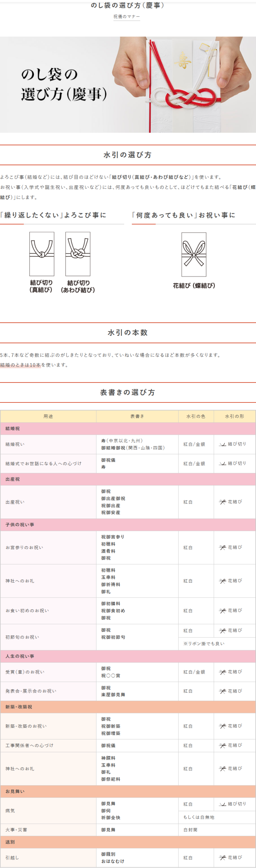The height and width of the screenshot is (868, 256).
Task: Click the 祝儀のマナー link under the title
Action: [126, 17]
